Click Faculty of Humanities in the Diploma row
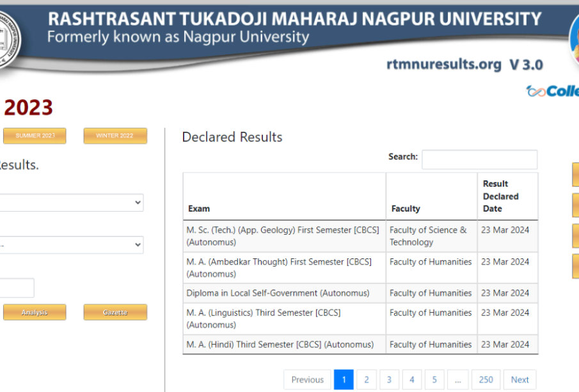The image size is (579, 392). point(431,293)
